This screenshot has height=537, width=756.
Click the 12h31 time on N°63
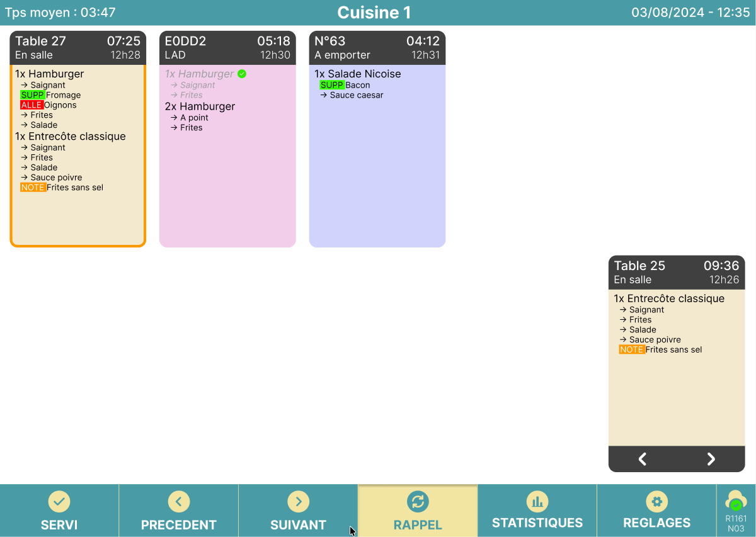(426, 55)
